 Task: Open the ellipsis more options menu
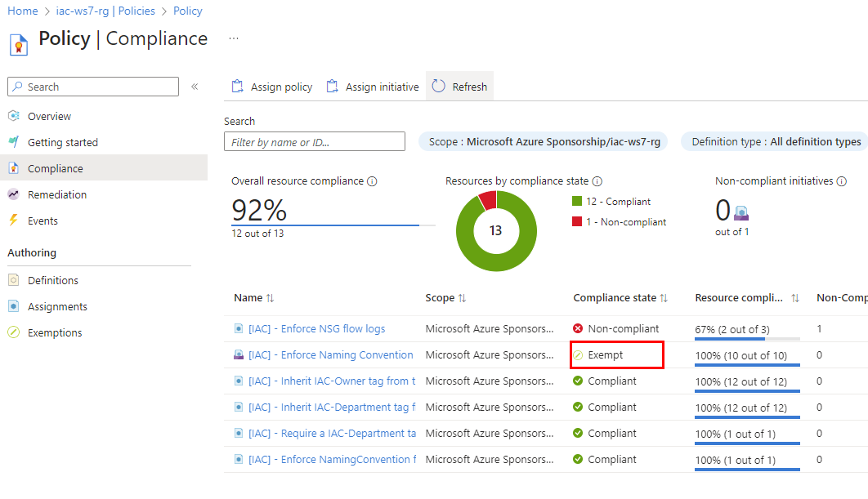tap(234, 38)
